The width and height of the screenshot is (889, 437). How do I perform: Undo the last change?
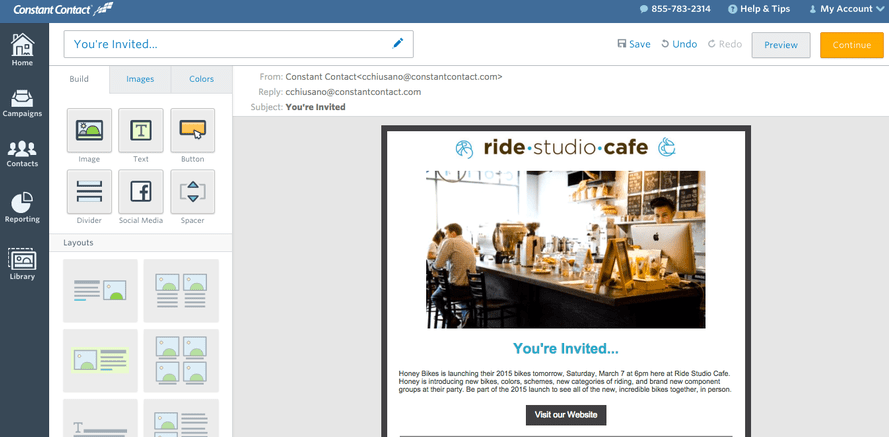pyautogui.click(x=679, y=44)
